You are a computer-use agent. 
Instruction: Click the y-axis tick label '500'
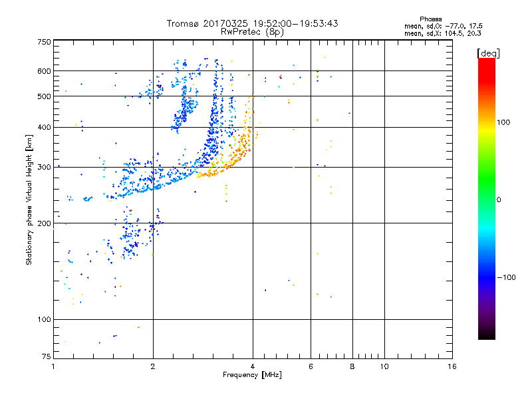pyautogui.click(x=44, y=96)
